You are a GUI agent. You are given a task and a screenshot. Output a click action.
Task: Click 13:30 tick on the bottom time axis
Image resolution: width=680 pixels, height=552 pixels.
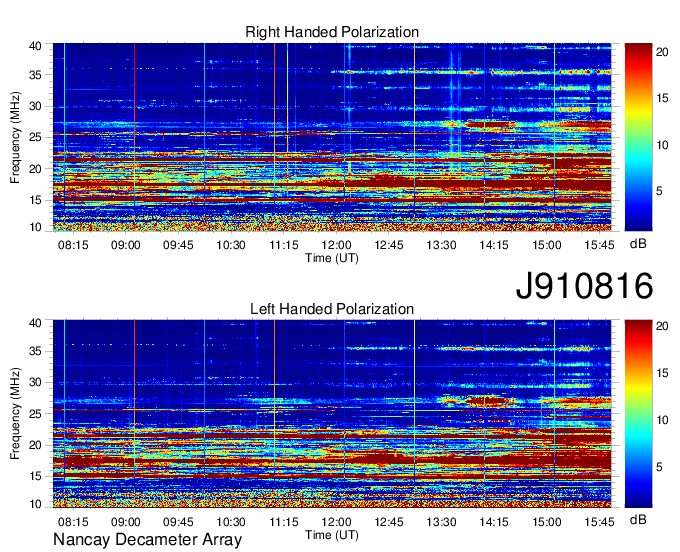(441, 522)
